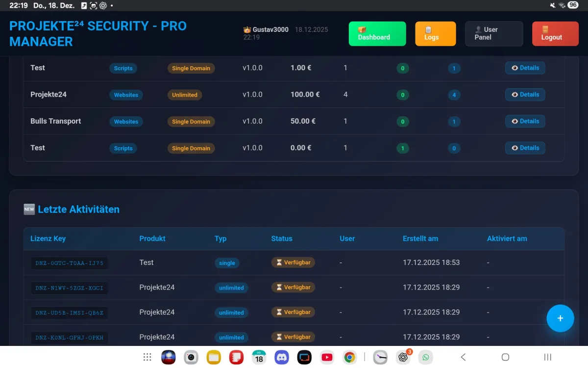Click the Lizenz Key column header

pos(48,238)
